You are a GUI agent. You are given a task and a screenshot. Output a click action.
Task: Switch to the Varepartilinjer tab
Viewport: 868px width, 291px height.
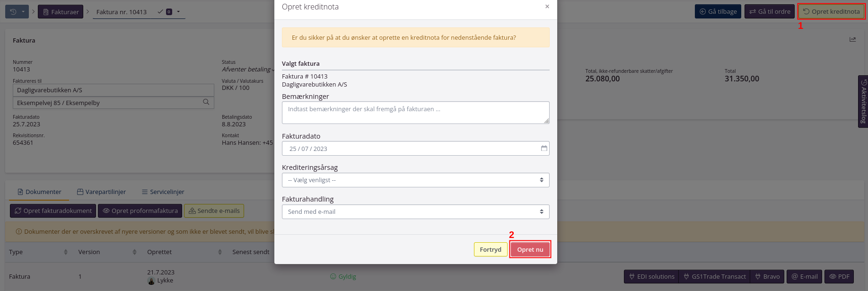[x=101, y=192]
